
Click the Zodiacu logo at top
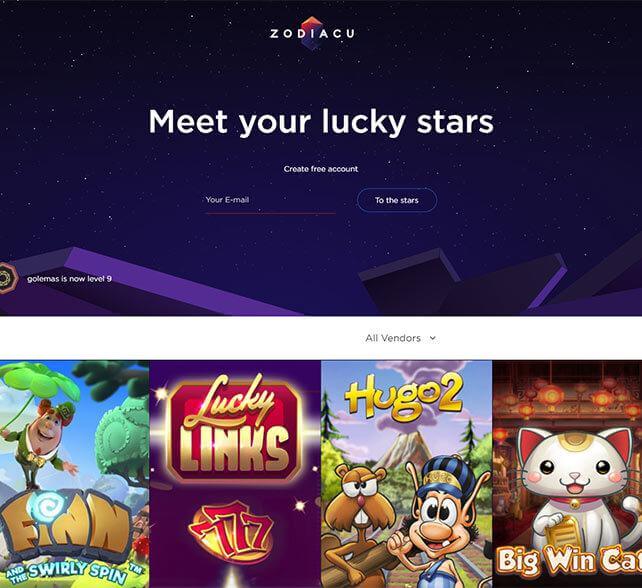(312, 33)
